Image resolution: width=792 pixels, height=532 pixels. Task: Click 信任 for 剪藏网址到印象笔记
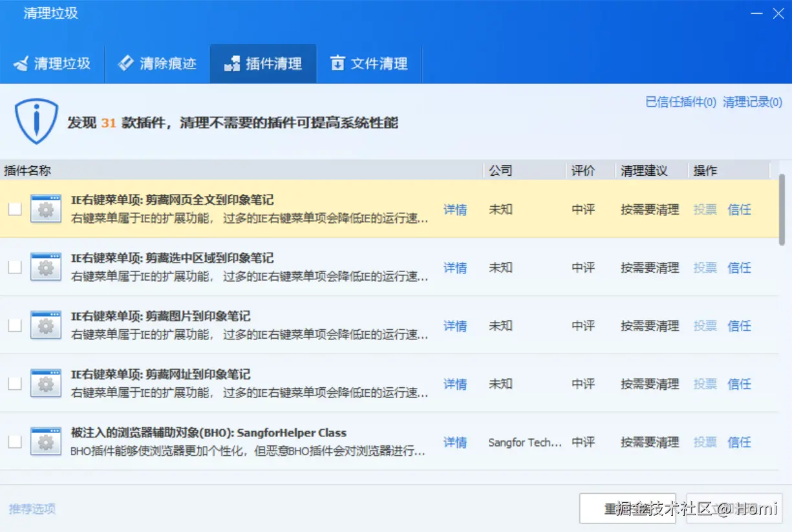click(740, 384)
